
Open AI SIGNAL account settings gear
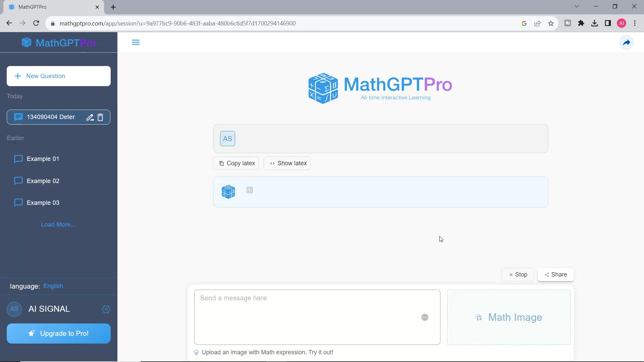tap(106, 309)
